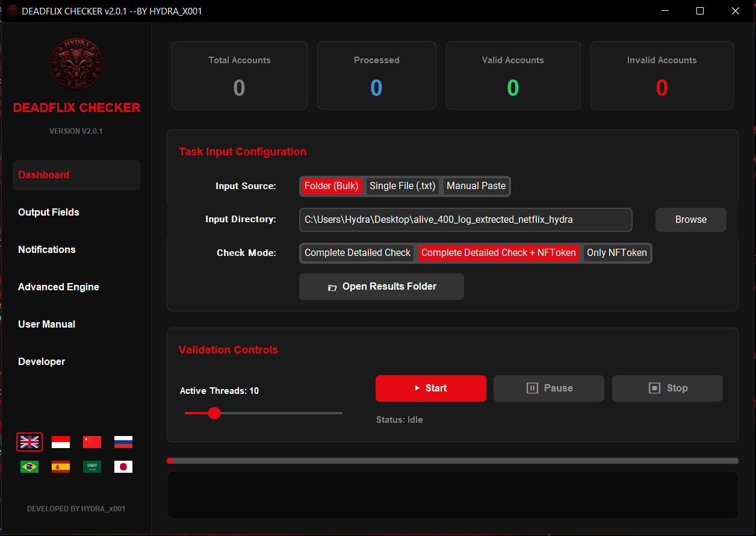
Task: Click the Invalid Accounts red counter
Action: [x=662, y=89]
